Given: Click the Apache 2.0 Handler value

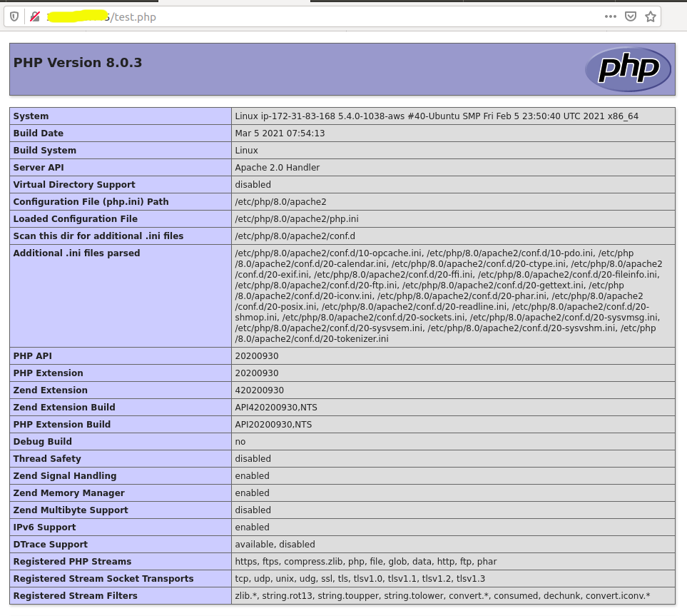Looking at the screenshot, I should click(277, 168).
